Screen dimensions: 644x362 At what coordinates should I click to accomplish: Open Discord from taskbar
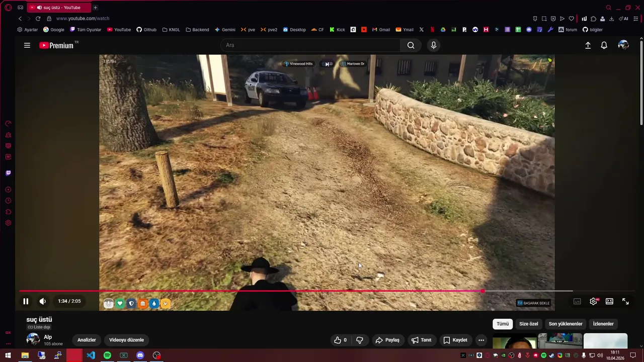pyautogui.click(x=140, y=355)
